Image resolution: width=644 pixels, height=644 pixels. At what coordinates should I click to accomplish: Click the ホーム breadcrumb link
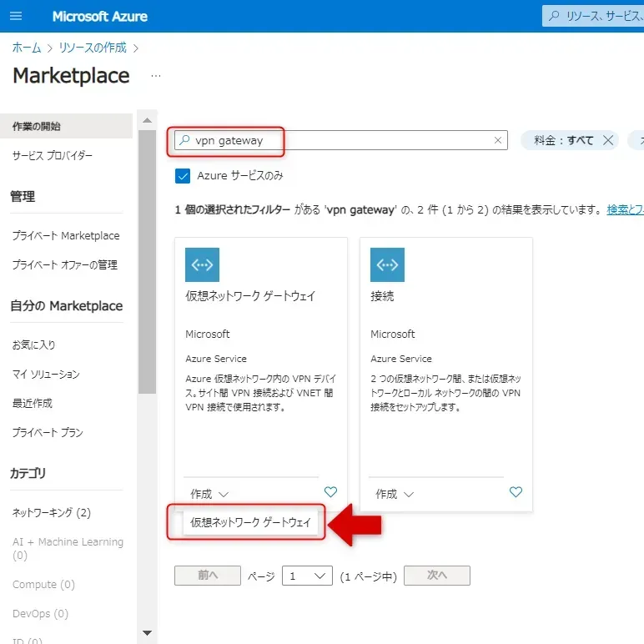click(26, 48)
